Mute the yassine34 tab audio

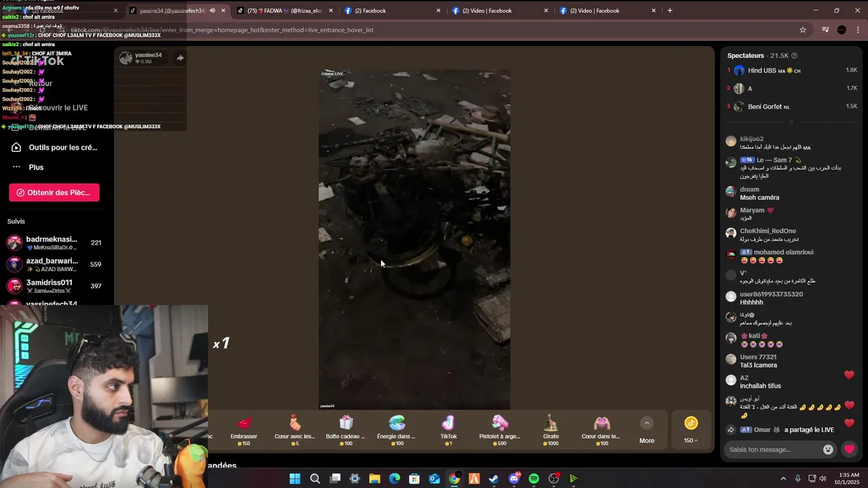click(x=212, y=11)
